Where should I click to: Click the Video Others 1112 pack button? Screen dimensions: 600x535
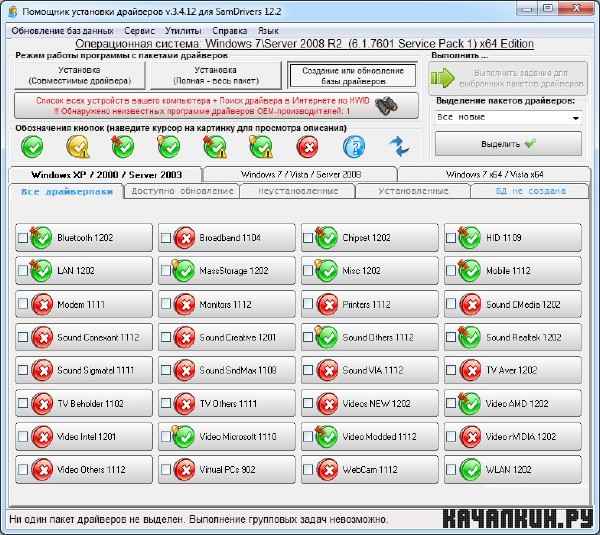pos(84,470)
